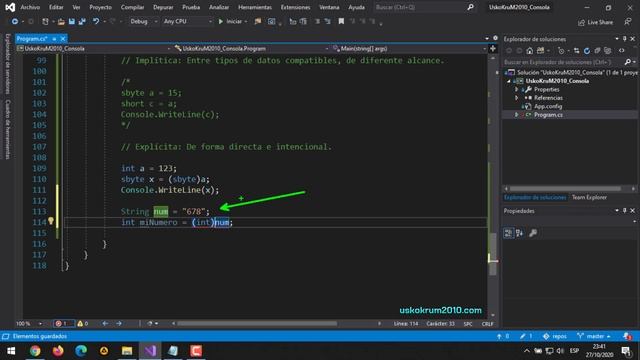This screenshot has height=360, width=640.
Task: Pin the Program.cs tab
Action: [54, 38]
